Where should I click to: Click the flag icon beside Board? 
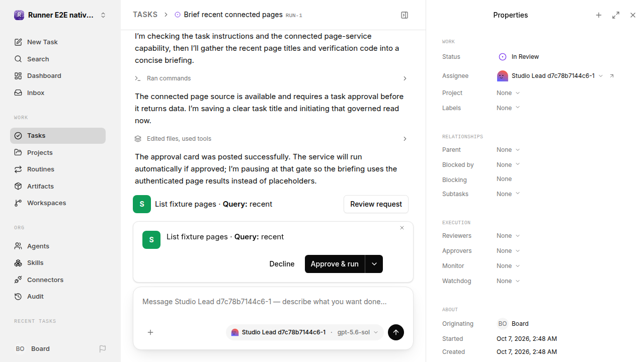click(103, 349)
